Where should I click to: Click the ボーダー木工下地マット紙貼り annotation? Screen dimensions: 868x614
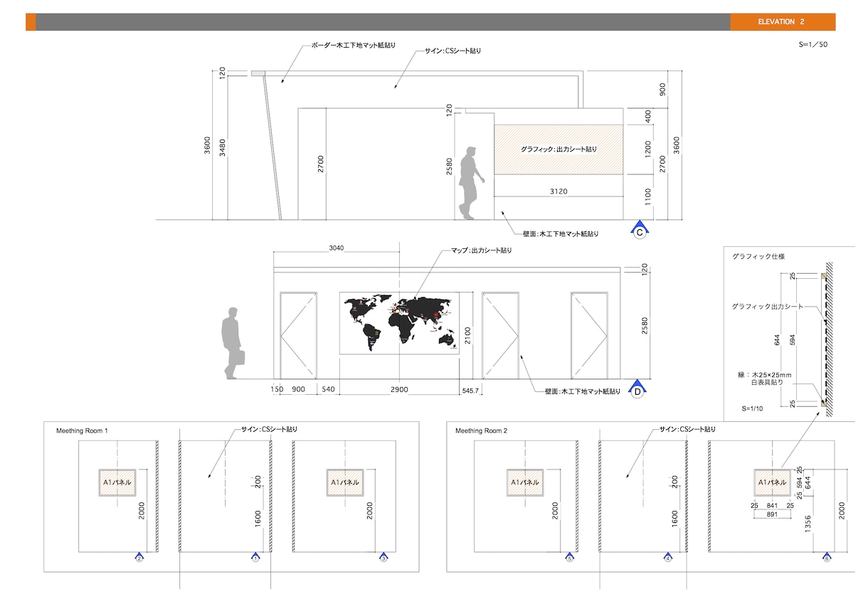tap(354, 46)
